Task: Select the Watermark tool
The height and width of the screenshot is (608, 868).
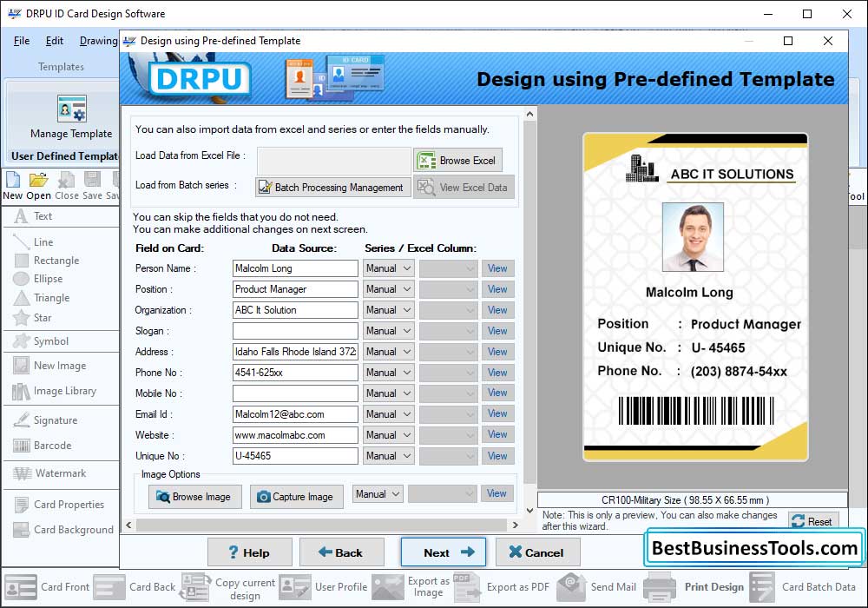Action: point(49,473)
